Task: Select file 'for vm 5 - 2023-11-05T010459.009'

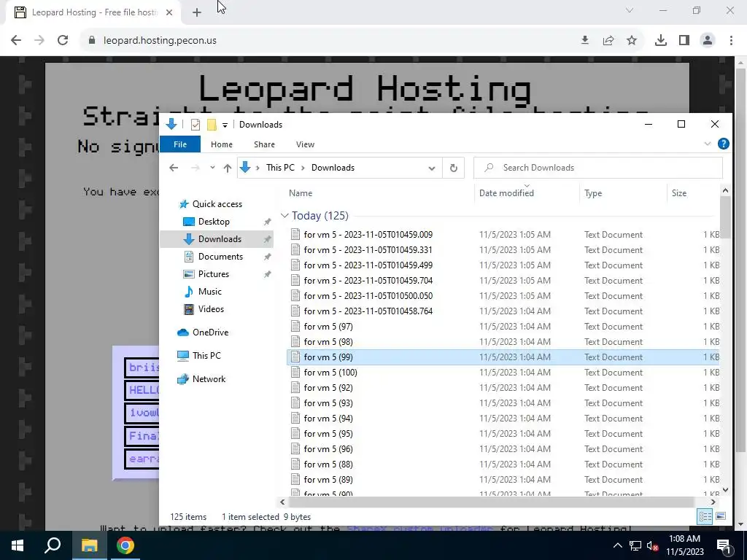Action: point(368,235)
